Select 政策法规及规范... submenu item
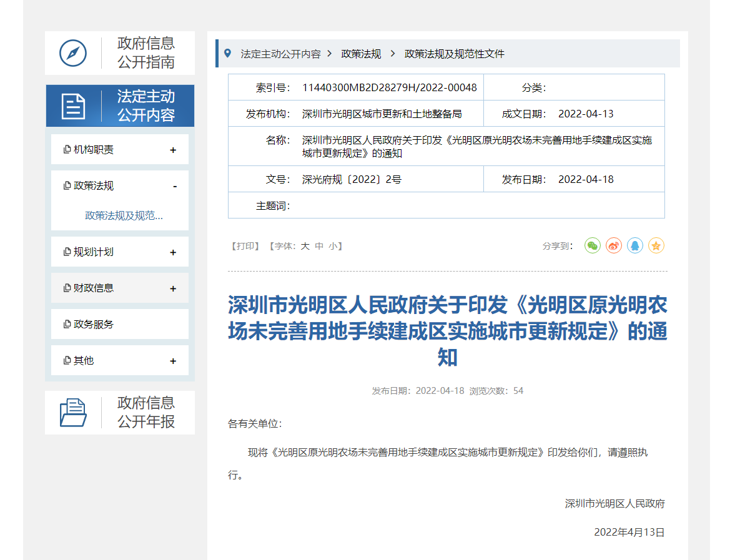730x560 pixels. pos(124,216)
